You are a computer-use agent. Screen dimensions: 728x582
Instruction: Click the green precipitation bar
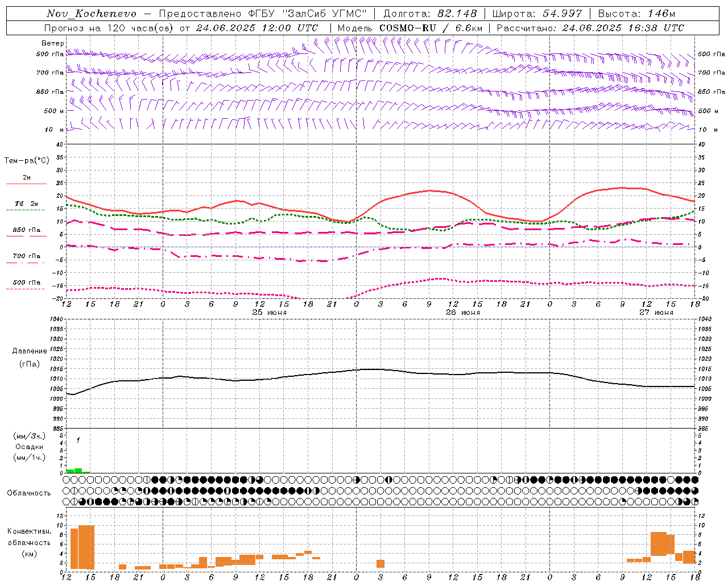[78, 471]
